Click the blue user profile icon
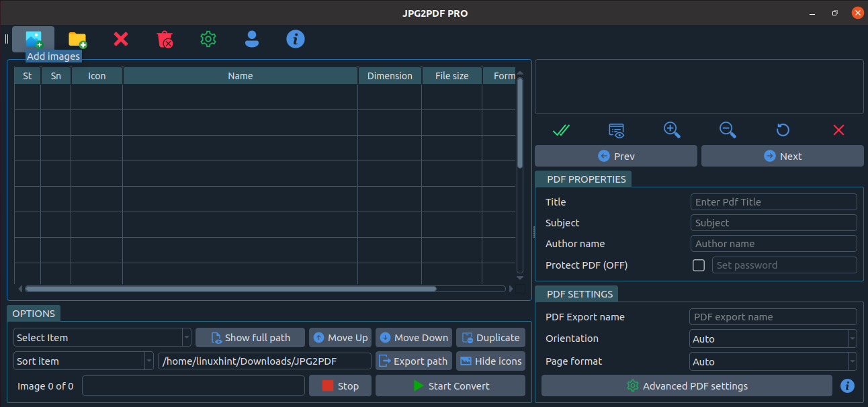Viewport: 868px width, 407px height. pyautogui.click(x=252, y=39)
